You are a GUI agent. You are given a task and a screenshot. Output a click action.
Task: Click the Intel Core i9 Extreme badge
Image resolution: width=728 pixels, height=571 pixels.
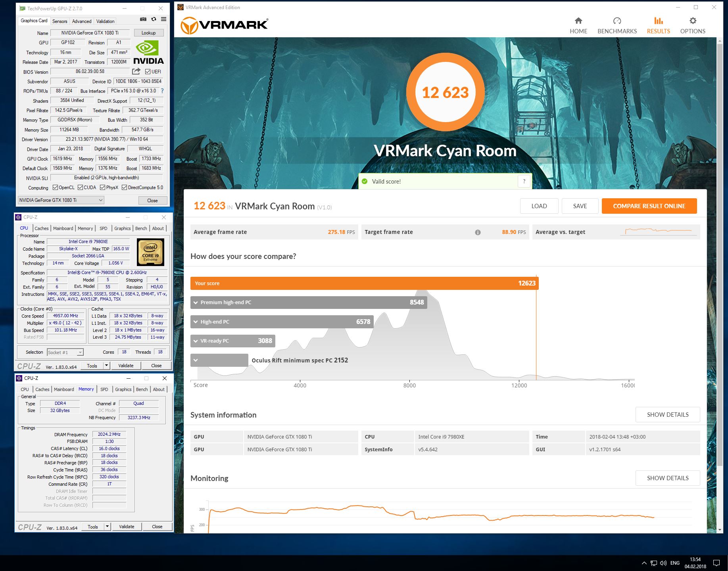150,252
